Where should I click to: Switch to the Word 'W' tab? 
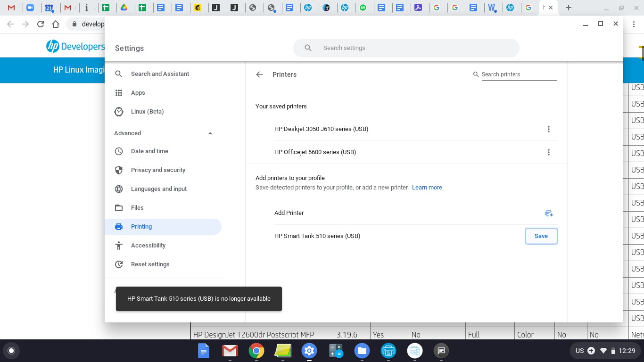(x=492, y=8)
